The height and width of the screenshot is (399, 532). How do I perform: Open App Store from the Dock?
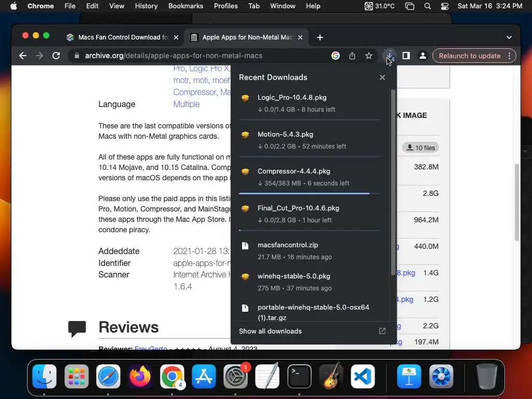204,377
